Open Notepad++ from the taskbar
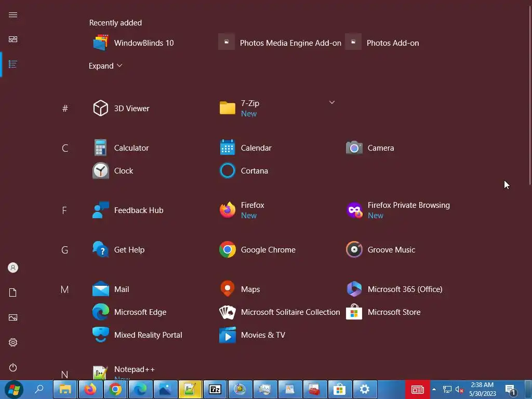The image size is (532, 399). (x=190, y=389)
